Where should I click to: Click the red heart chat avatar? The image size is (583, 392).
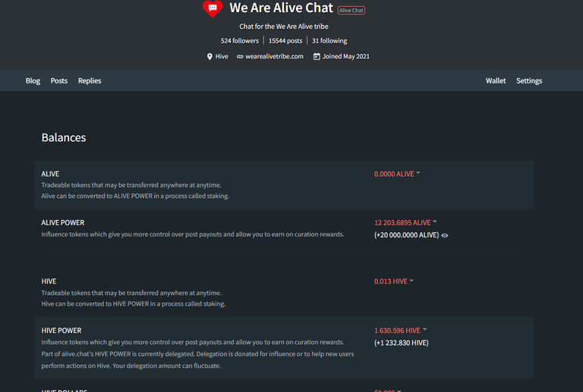point(213,8)
